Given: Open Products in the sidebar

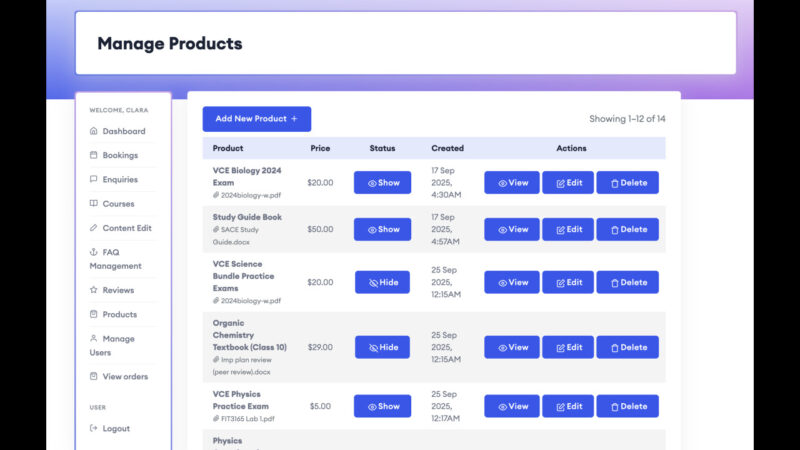Looking at the screenshot, I should (114, 314).
